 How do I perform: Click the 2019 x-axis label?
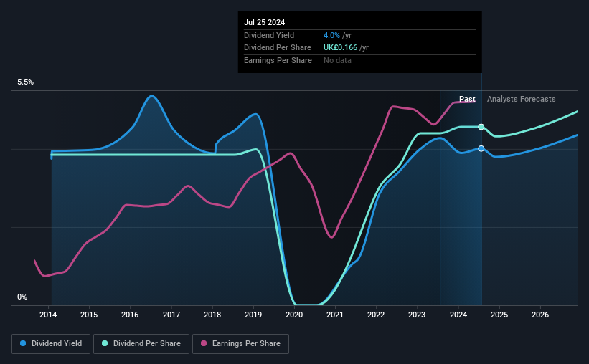click(x=253, y=315)
